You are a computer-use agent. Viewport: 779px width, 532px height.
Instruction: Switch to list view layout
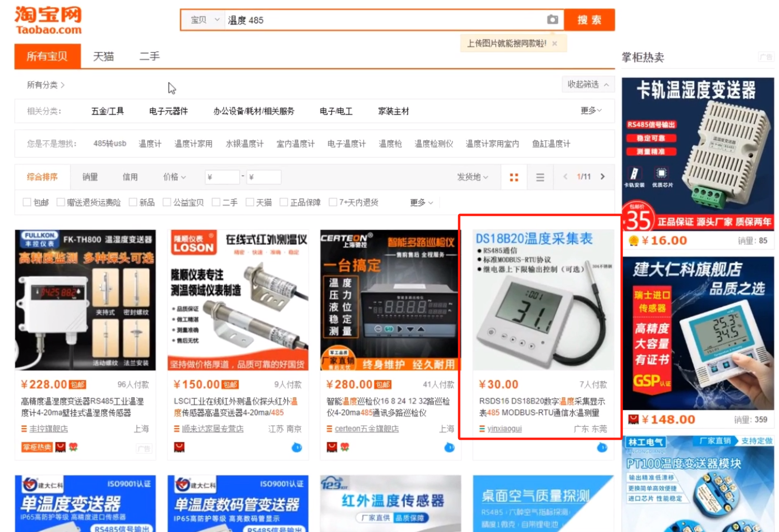click(540, 177)
